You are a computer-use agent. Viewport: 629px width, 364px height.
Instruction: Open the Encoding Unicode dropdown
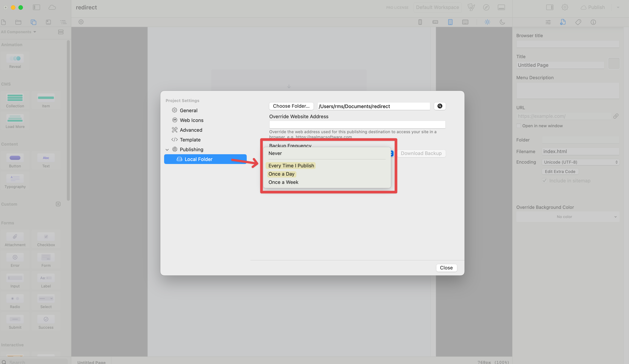[580, 162]
